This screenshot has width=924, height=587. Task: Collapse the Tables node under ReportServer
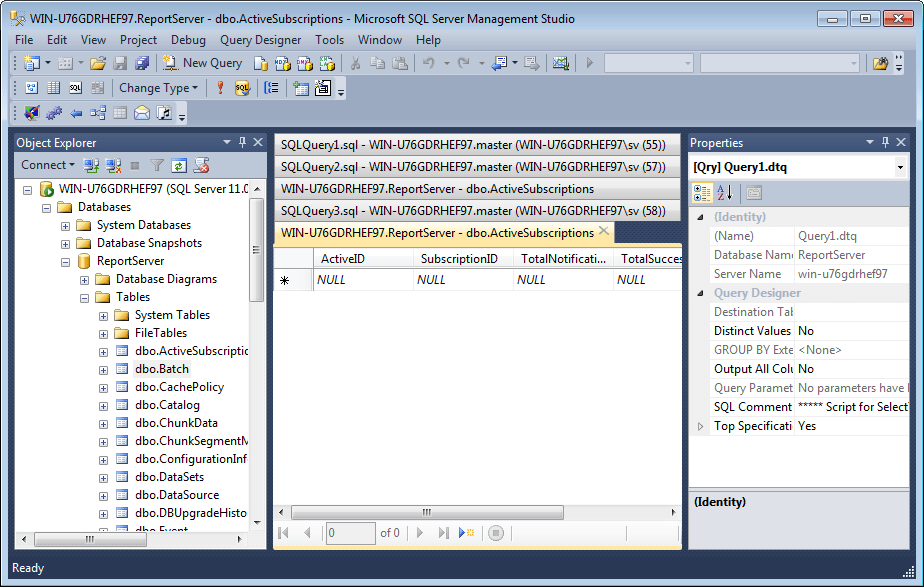85,296
